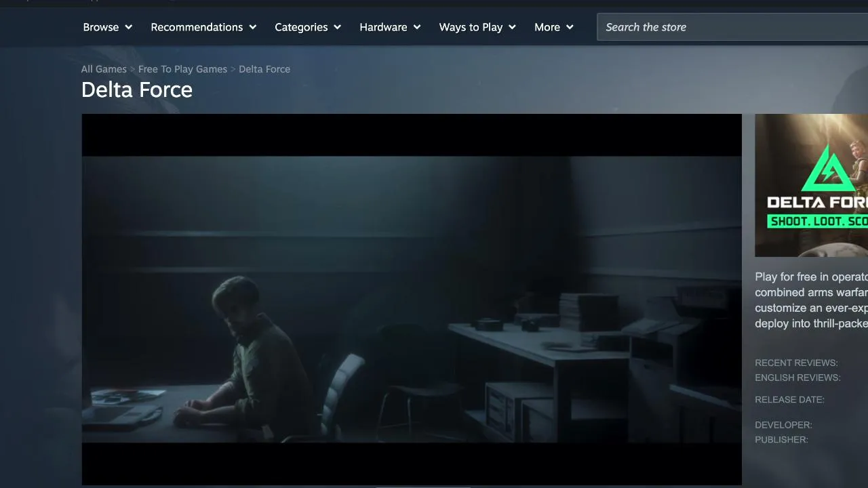
Task: Open the Delta Force capsule header image
Action: 811,185
